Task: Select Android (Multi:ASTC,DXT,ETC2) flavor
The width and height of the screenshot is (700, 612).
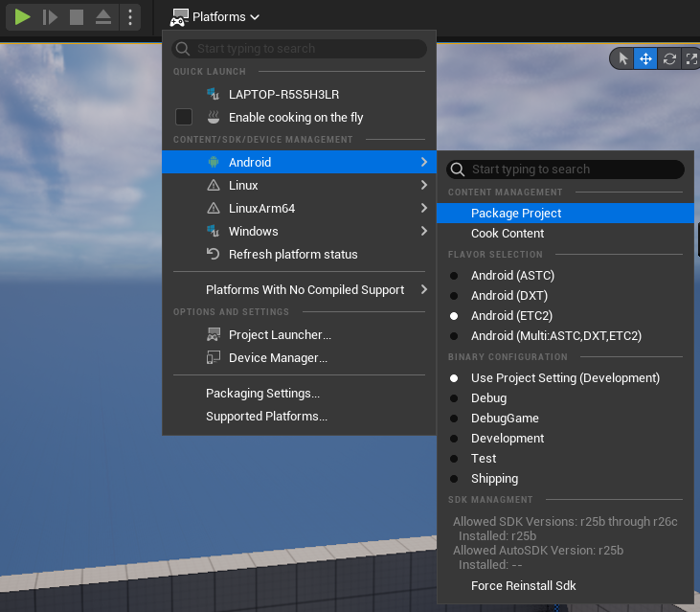Action: [x=565, y=335]
